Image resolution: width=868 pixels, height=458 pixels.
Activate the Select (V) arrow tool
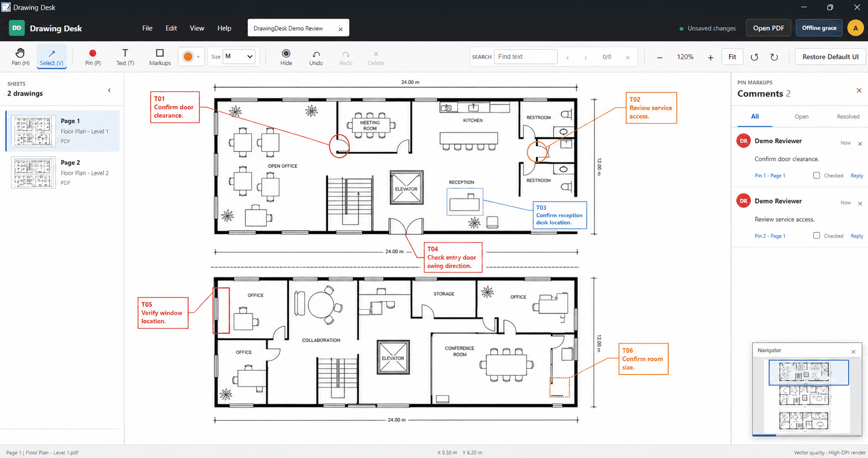tap(51, 57)
